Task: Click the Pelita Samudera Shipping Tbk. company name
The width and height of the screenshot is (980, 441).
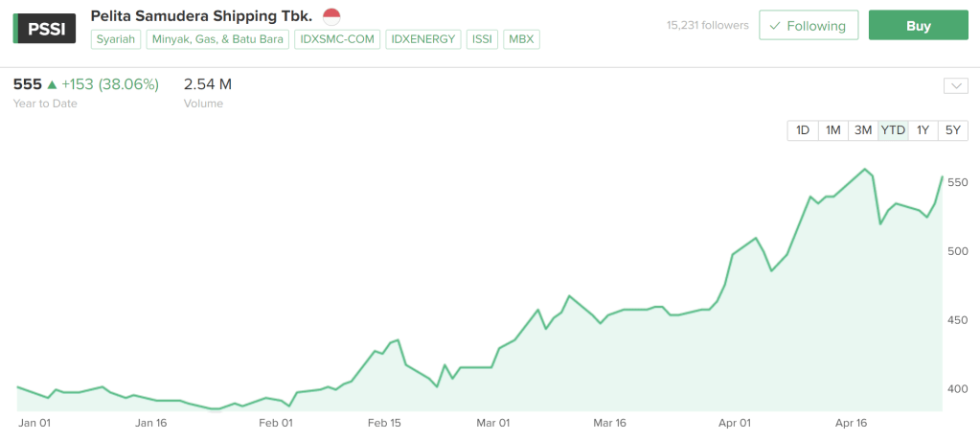Action: (x=201, y=16)
